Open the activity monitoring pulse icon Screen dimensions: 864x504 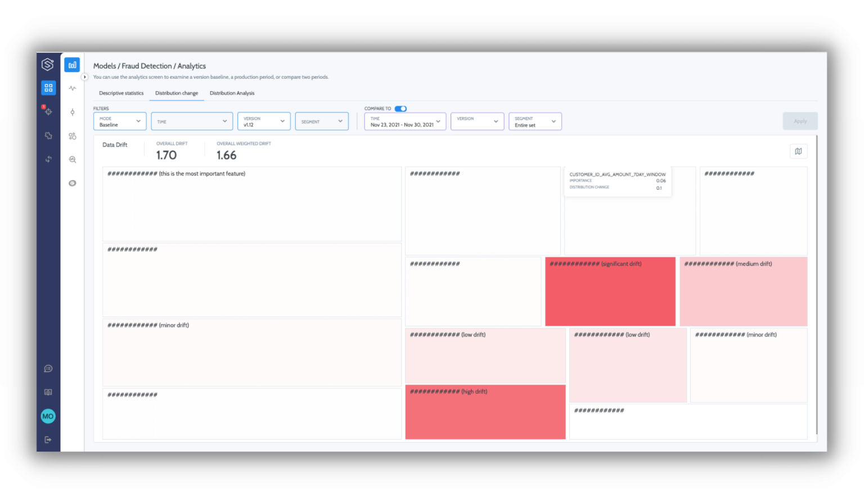[72, 88]
